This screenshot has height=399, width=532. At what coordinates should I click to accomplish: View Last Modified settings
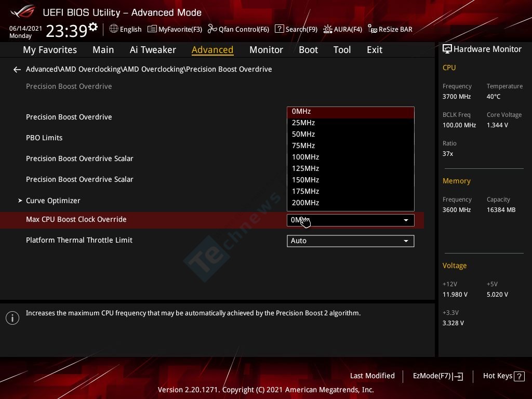[x=372, y=376]
